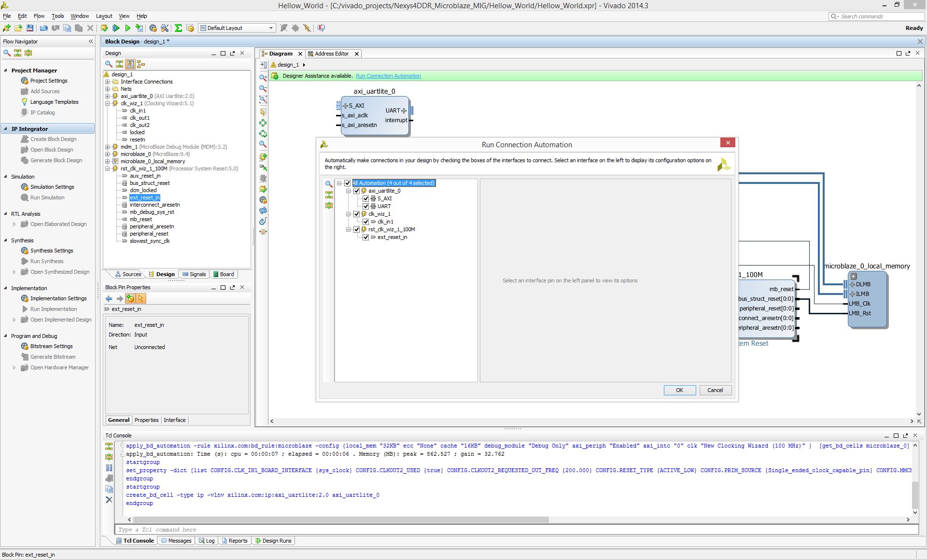Select mb_reset in the Design tree
This screenshot has height=560, width=927.
140,219
